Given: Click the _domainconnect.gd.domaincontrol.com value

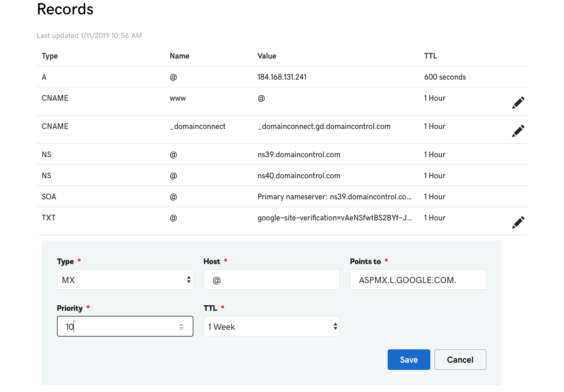Looking at the screenshot, I should (x=324, y=126).
